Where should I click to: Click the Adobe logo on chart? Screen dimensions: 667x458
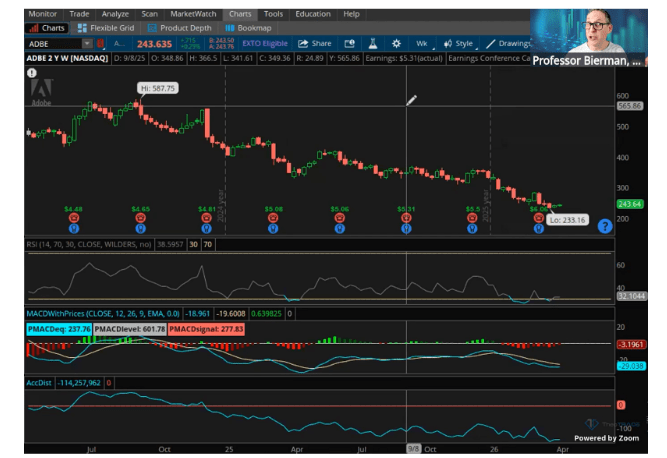pyautogui.click(x=42, y=92)
